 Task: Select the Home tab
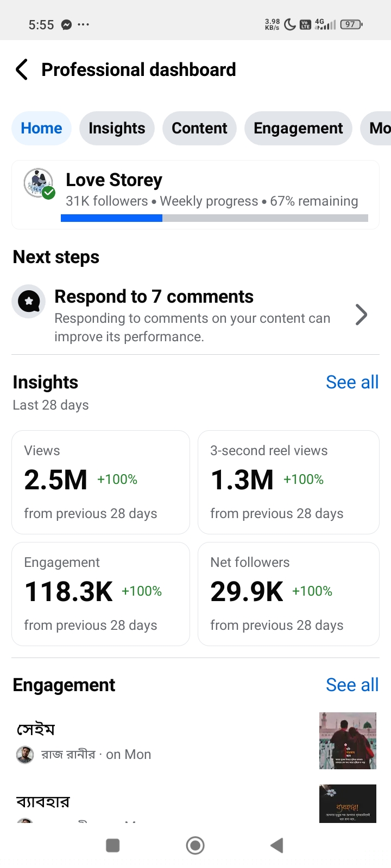point(41,129)
